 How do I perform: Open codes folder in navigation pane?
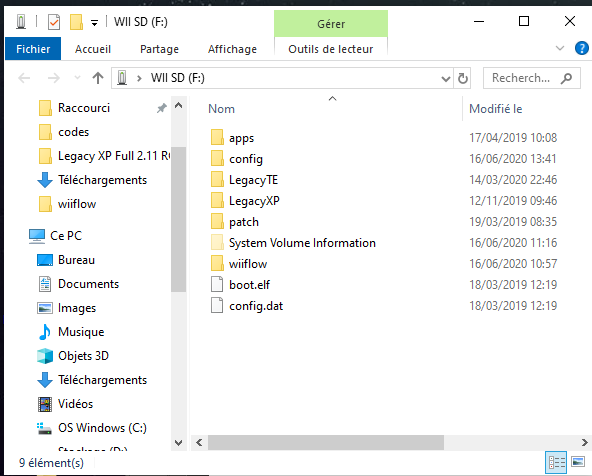tap(73, 132)
